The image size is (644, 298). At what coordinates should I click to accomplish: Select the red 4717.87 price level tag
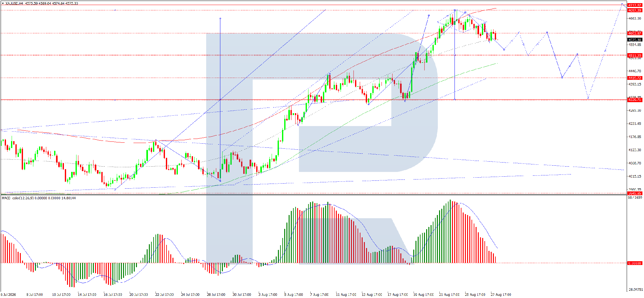coord(635,5)
